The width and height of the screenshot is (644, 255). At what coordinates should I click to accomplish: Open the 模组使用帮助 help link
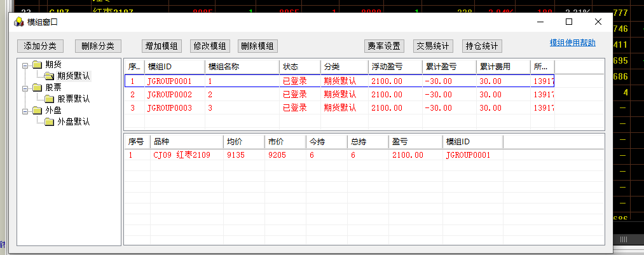point(573,43)
